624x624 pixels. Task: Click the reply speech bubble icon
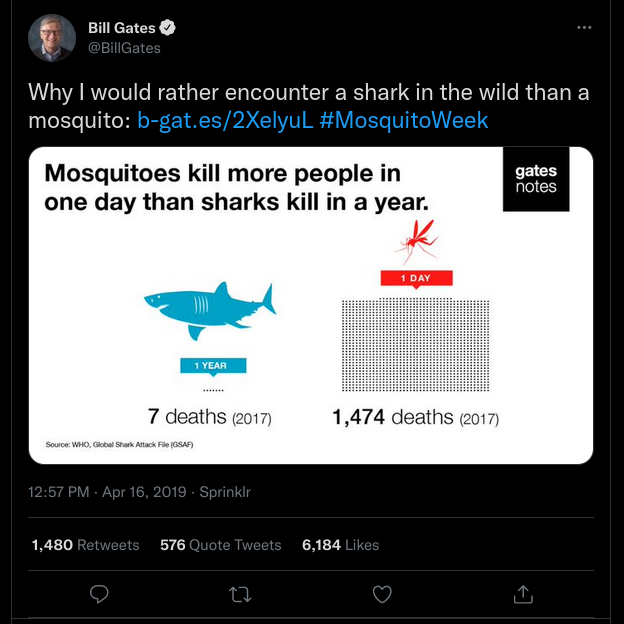click(99, 594)
